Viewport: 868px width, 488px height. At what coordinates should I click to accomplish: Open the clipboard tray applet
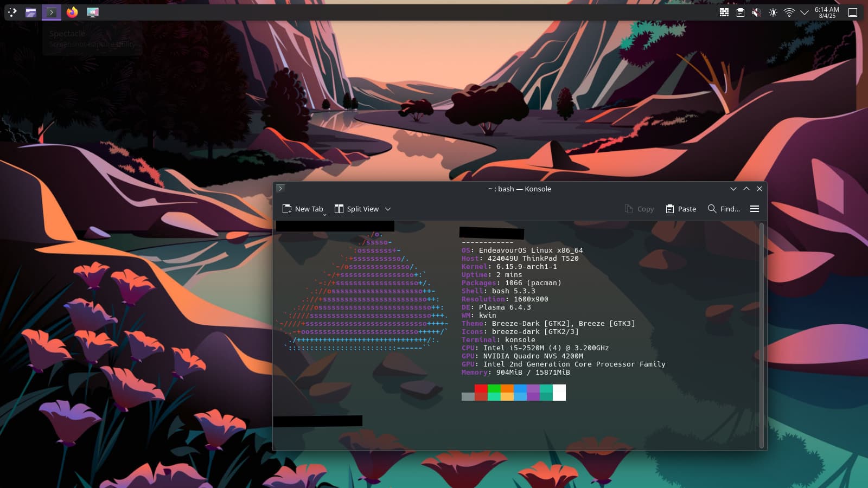tap(741, 12)
